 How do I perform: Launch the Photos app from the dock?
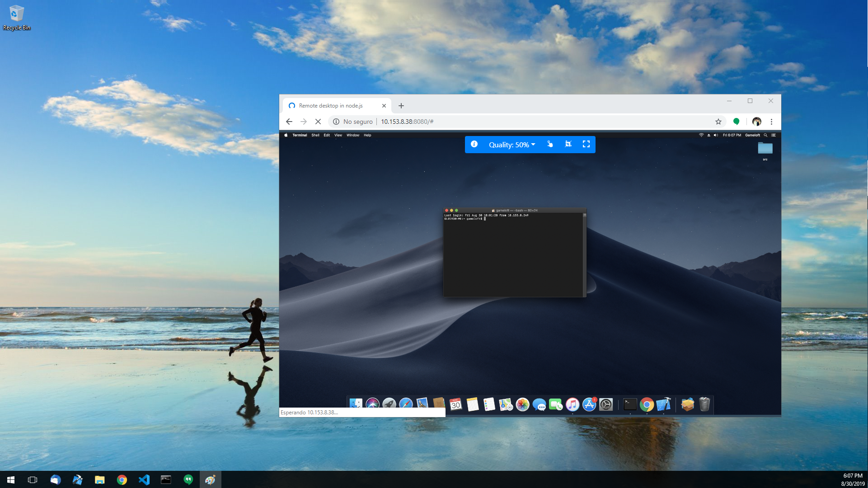[x=522, y=404]
